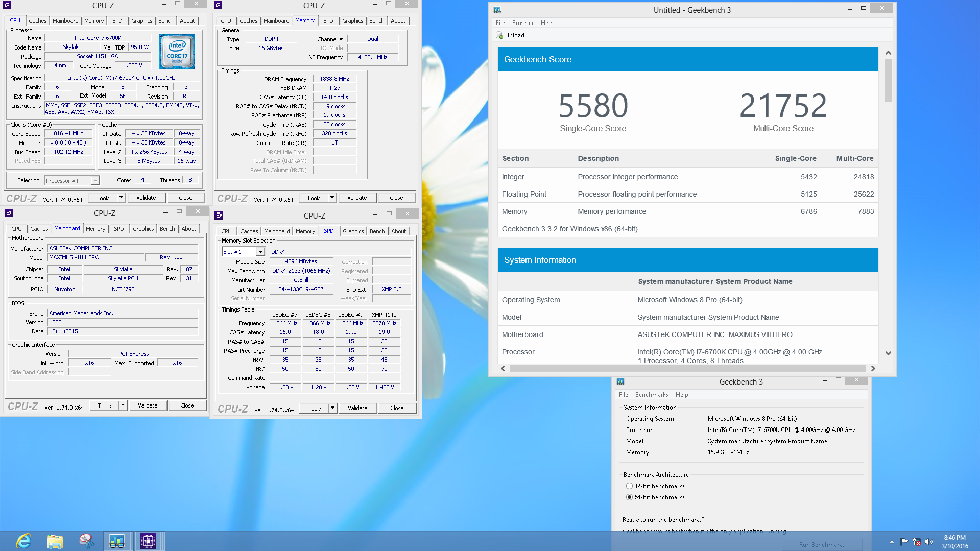Open File Explorer from the taskbar
Screen dimensions: 980x551
[55, 541]
